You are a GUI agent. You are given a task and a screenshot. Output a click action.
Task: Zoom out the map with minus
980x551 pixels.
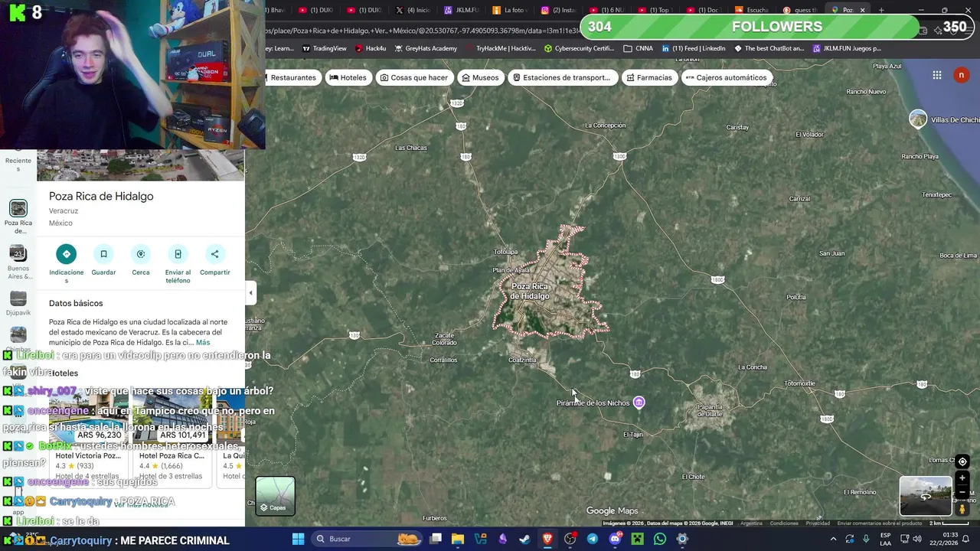point(962,492)
